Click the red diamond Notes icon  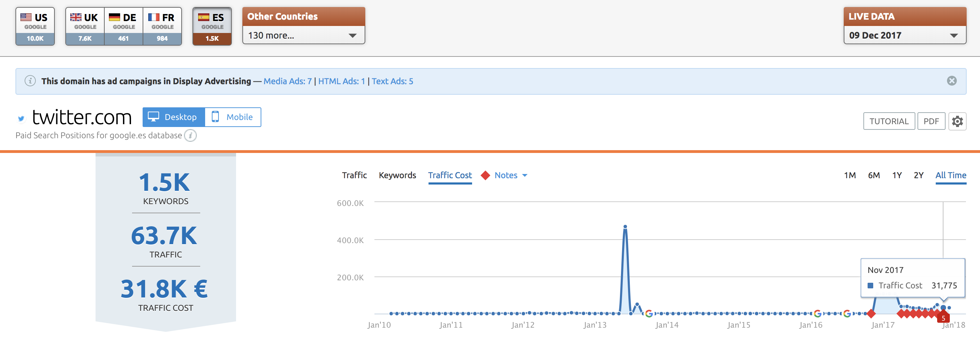click(x=485, y=175)
